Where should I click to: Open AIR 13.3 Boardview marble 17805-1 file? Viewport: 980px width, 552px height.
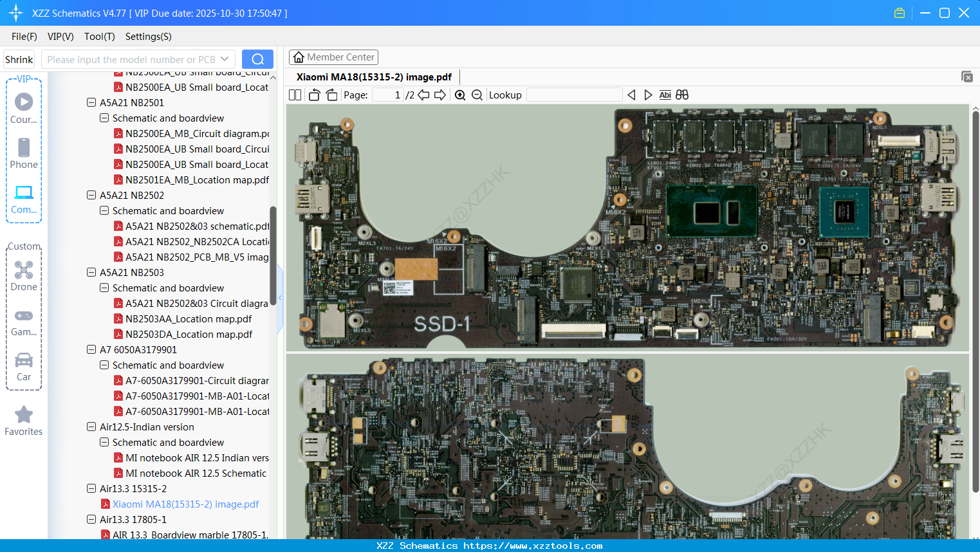tap(190, 535)
